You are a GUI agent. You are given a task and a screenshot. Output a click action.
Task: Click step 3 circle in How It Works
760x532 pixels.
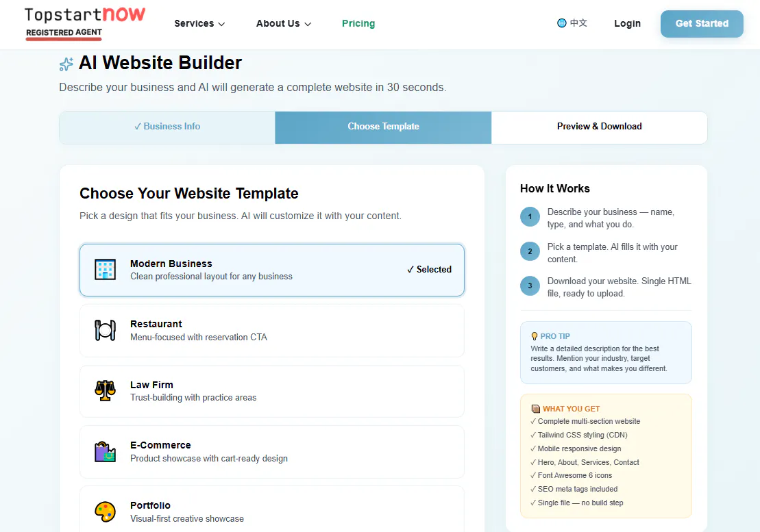pyautogui.click(x=530, y=286)
